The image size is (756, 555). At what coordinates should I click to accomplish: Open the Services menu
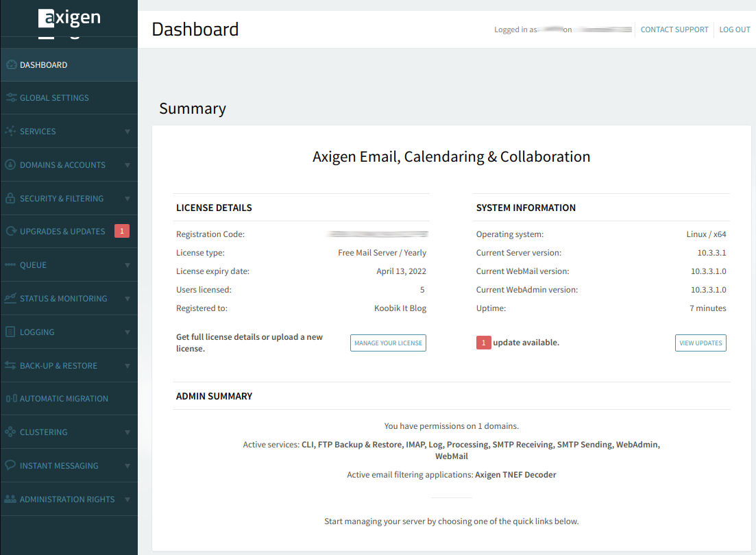(x=69, y=131)
